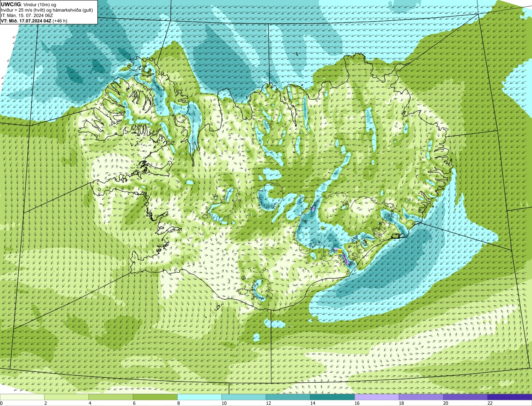Click the legend scale label '20'
The image size is (532, 406).
pyautogui.click(x=446, y=403)
